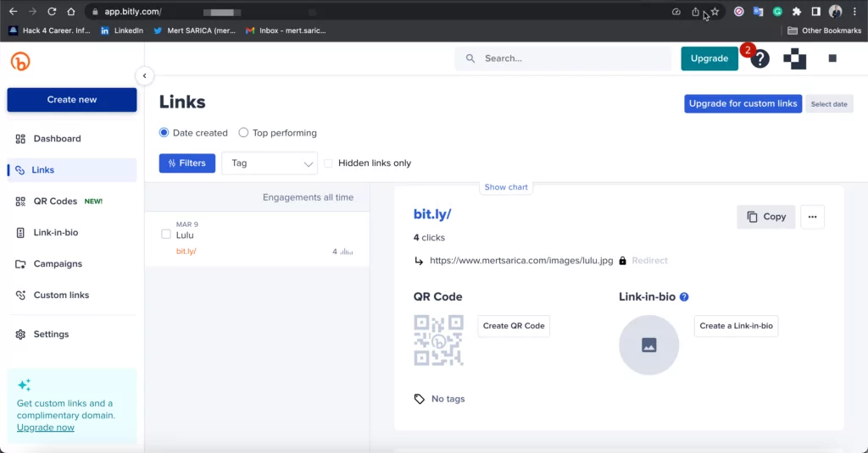Click the lock icon beside Redirect

623,261
